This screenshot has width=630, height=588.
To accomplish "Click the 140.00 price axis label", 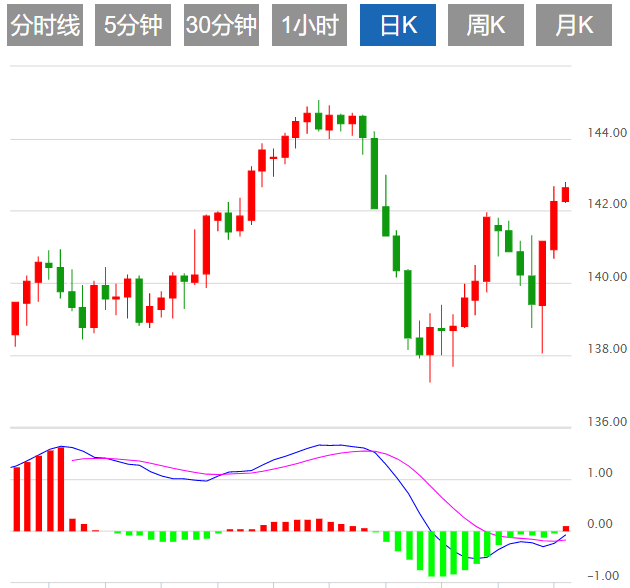I will pyautogui.click(x=607, y=277).
